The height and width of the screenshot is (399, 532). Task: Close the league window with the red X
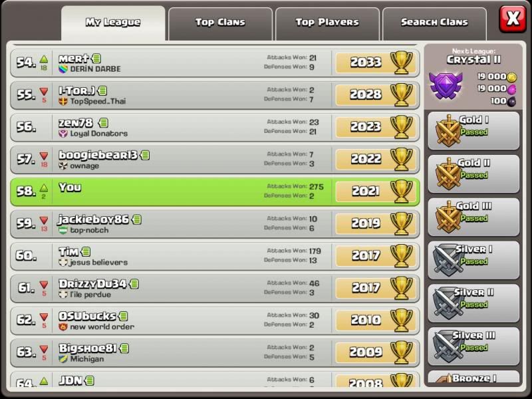coord(513,19)
